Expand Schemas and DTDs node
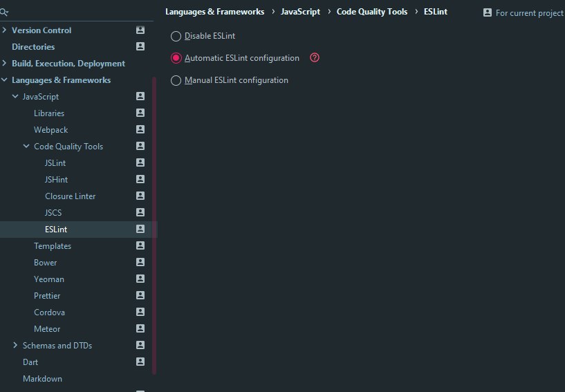 15,345
